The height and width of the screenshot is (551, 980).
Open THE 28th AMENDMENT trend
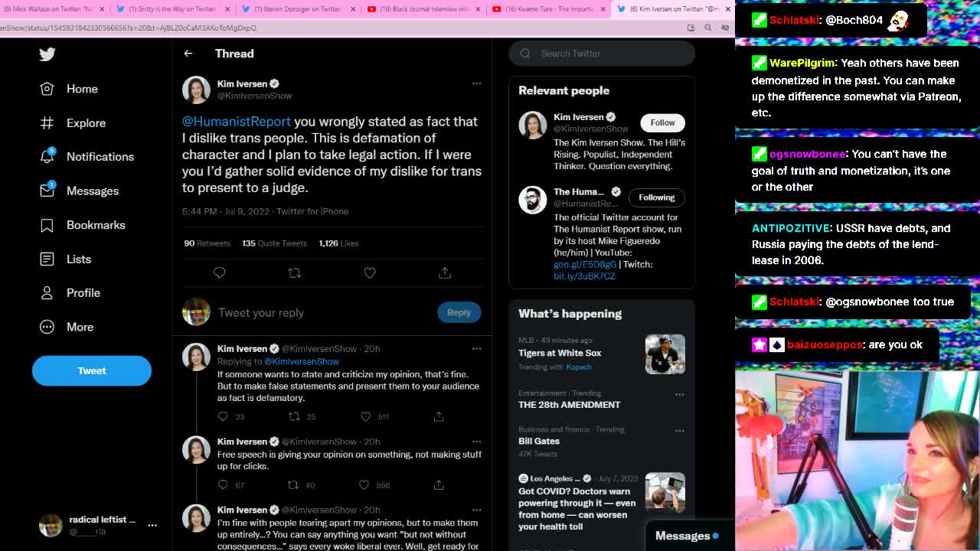pyautogui.click(x=569, y=404)
